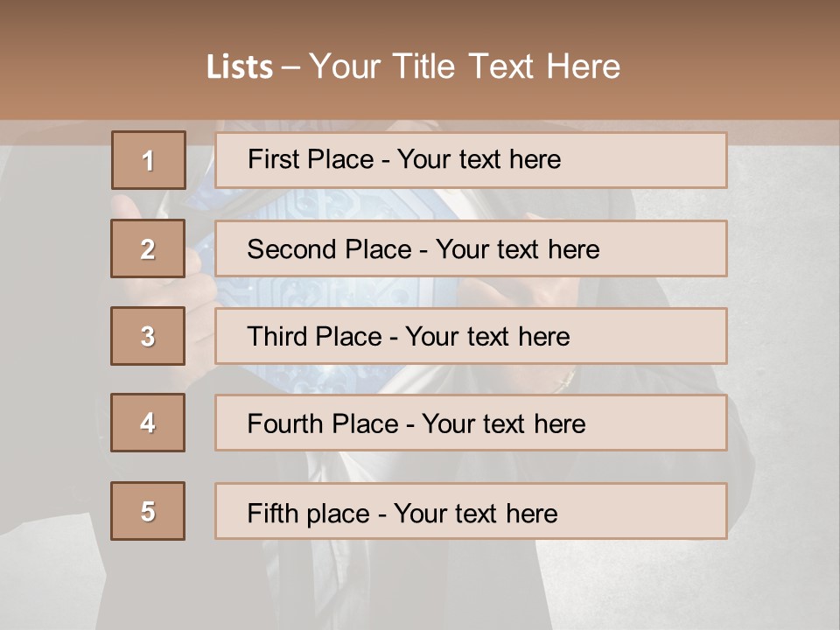Click the gray wall right of the list
This screenshot has width=840, height=630.
(783, 350)
